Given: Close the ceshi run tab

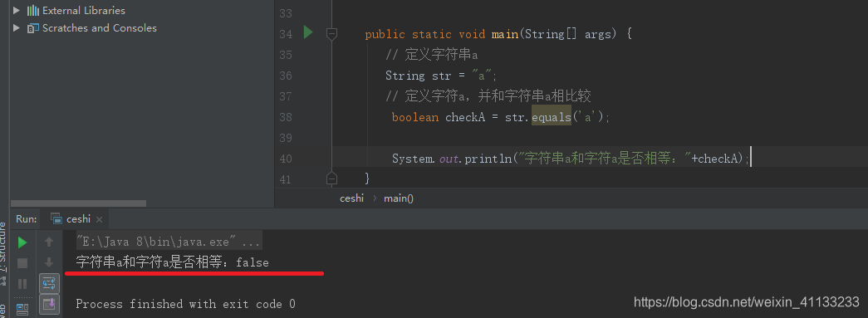Looking at the screenshot, I should click(99, 219).
